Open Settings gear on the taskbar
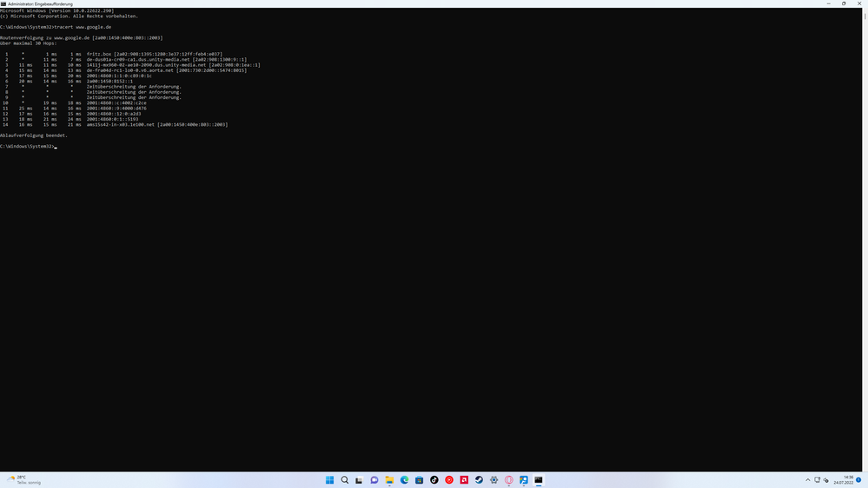 (x=494, y=479)
